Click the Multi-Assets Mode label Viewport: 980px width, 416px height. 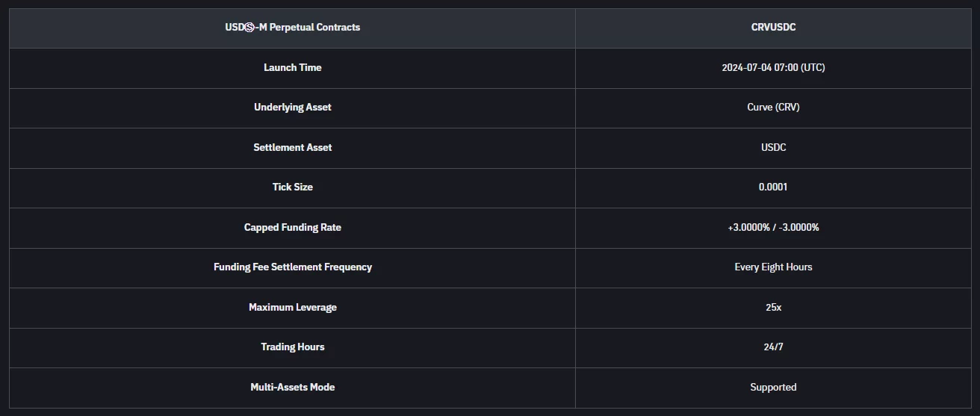(x=292, y=387)
